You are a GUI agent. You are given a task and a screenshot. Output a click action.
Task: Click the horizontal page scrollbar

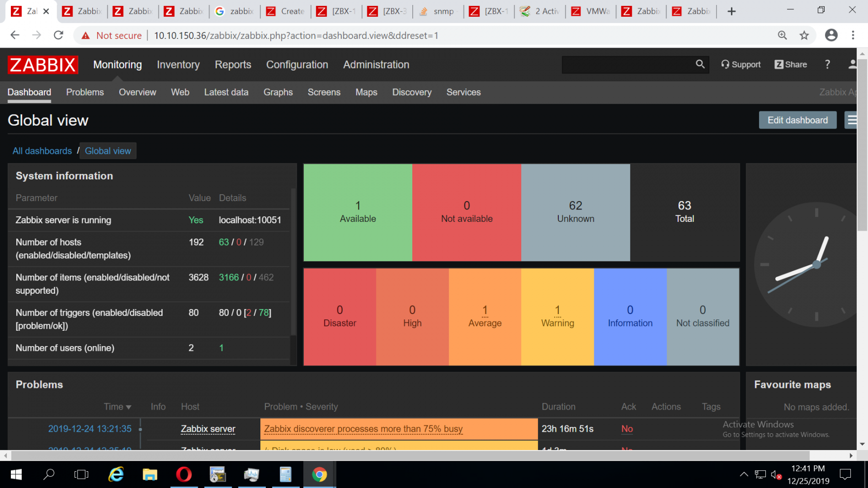(410, 455)
